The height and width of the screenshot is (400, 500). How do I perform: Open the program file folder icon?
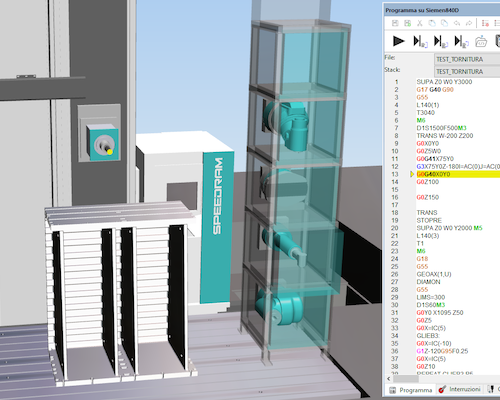481,42
